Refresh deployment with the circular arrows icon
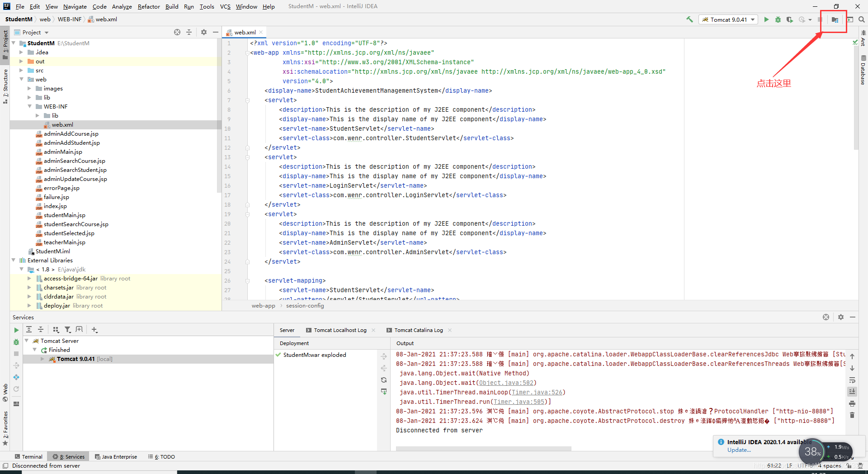868x474 pixels. pyautogui.click(x=384, y=380)
